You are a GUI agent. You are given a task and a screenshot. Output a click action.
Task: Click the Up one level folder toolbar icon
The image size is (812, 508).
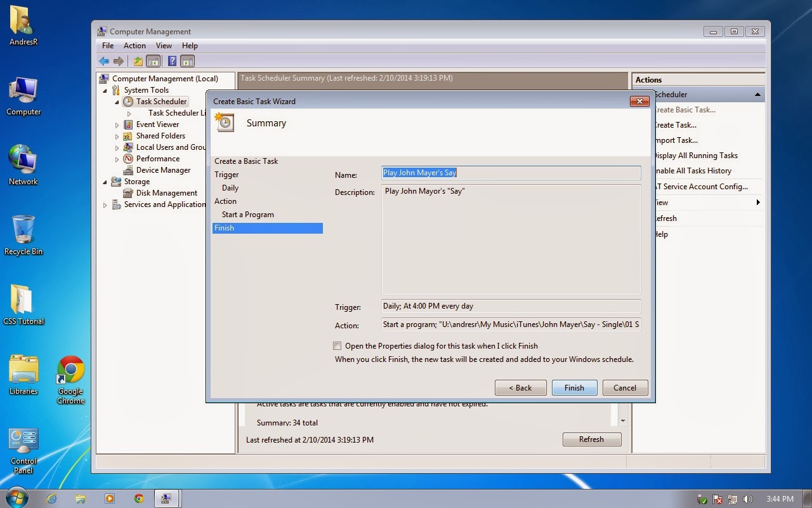(138, 61)
